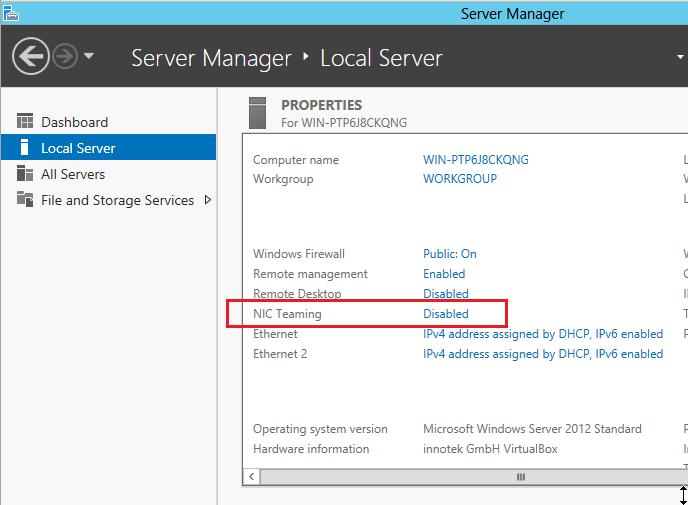
Task: Open the navigation history dropdown arrow
Action: click(x=89, y=56)
